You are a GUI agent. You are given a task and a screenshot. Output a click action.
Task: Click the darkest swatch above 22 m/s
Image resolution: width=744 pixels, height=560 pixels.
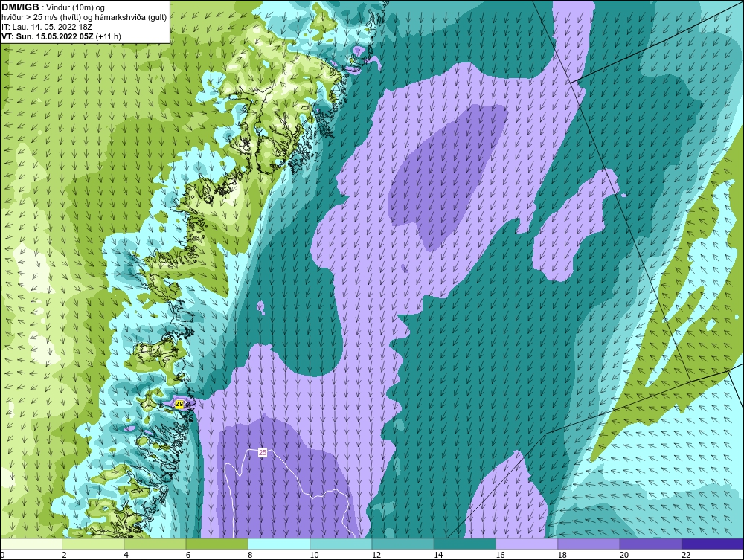click(x=712, y=544)
